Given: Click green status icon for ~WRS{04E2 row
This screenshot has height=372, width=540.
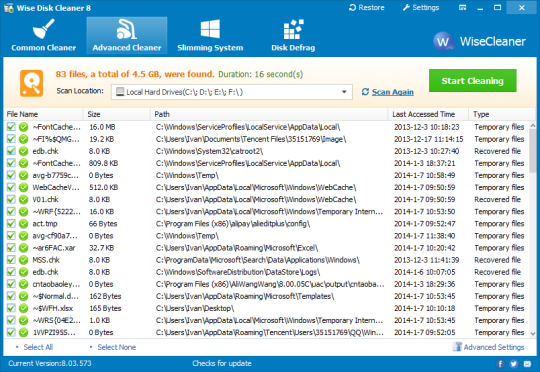Looking at the screenshot, I should point(23,320).
